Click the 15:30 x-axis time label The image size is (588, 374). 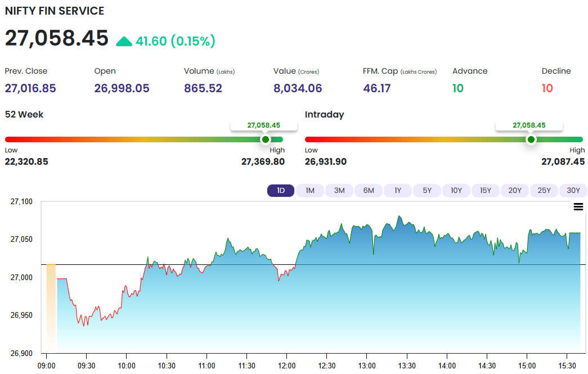click(x=567, y=366)
